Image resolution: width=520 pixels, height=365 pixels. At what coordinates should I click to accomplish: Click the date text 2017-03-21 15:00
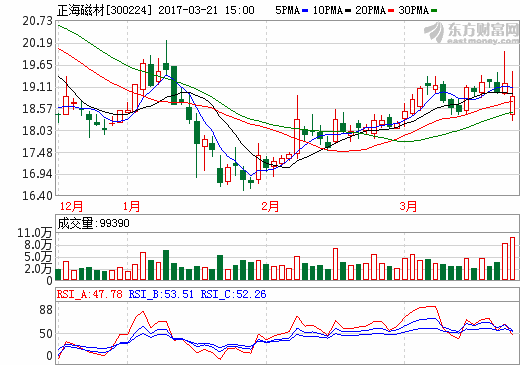tap(206, 10)
